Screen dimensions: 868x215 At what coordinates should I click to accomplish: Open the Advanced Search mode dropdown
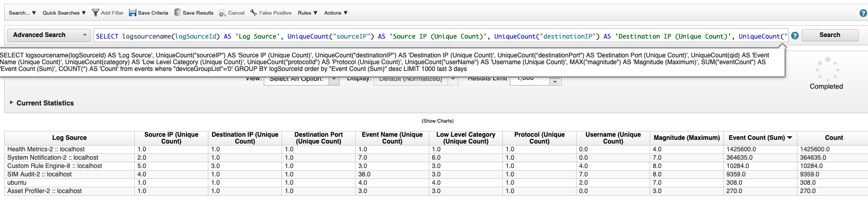pos(49,35)
